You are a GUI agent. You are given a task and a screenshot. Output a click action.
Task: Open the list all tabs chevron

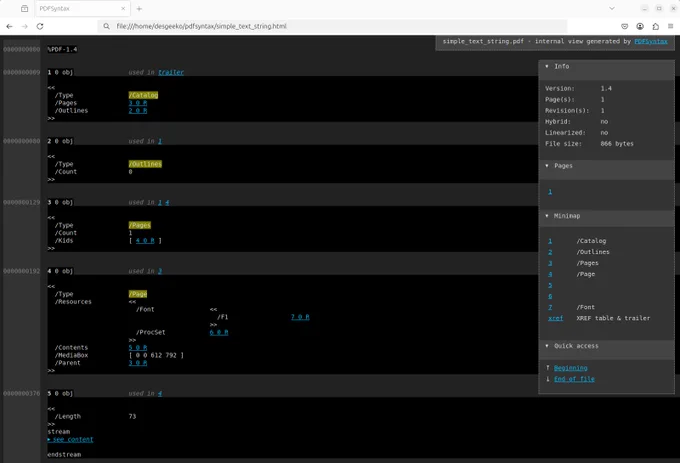click(x=612, y=8)
